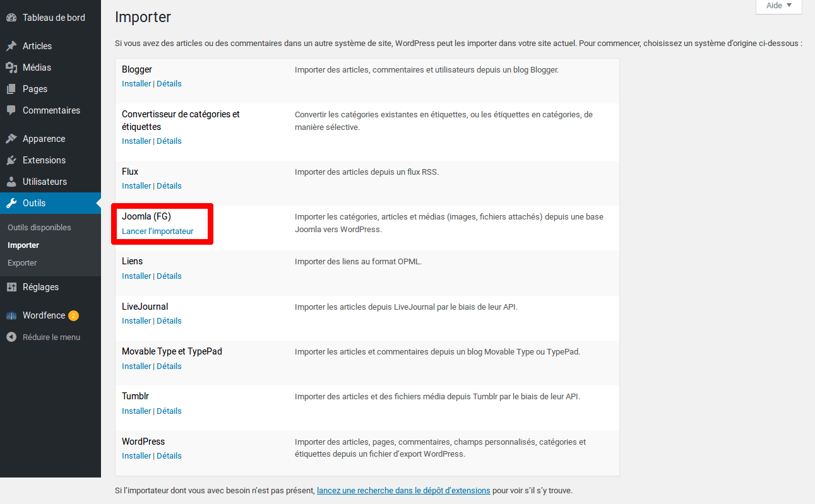
Task: Select the Articles pushpin icon
Action: pyautogui.click(x=11, y=45)
